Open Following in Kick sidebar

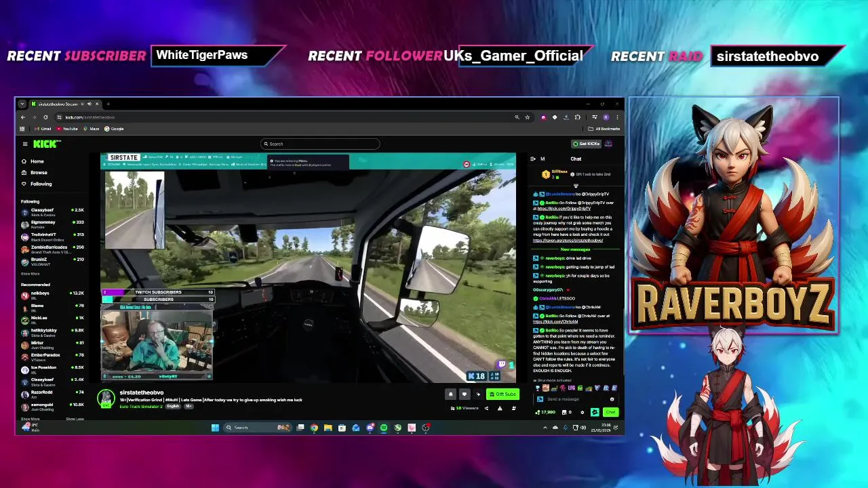click(36, 184)
